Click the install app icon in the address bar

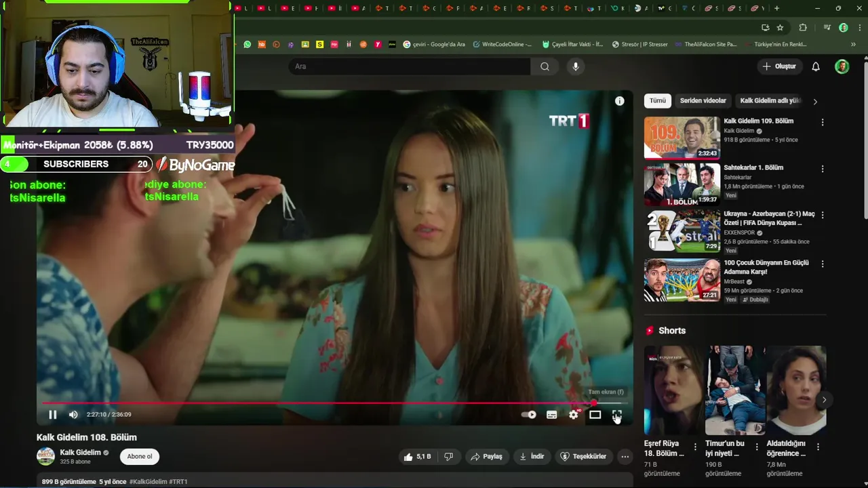pos(765,28)
